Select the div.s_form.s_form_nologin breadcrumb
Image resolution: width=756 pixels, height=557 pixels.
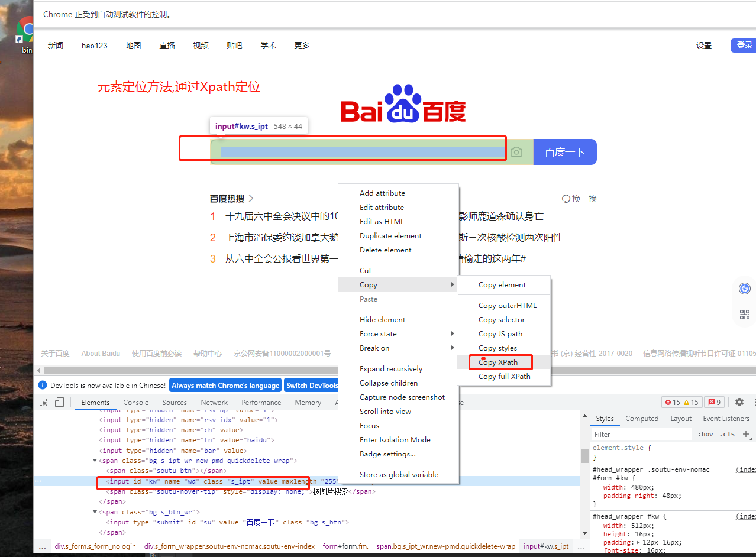[95, 546]
